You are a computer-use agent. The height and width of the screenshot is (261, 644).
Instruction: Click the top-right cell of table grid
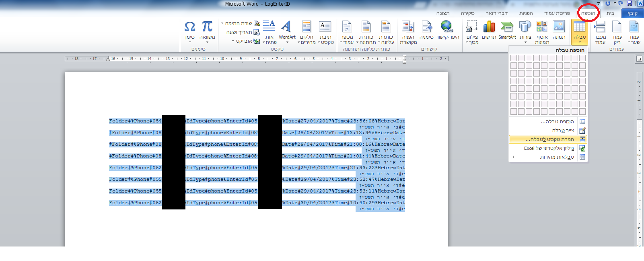coord(582,58)
